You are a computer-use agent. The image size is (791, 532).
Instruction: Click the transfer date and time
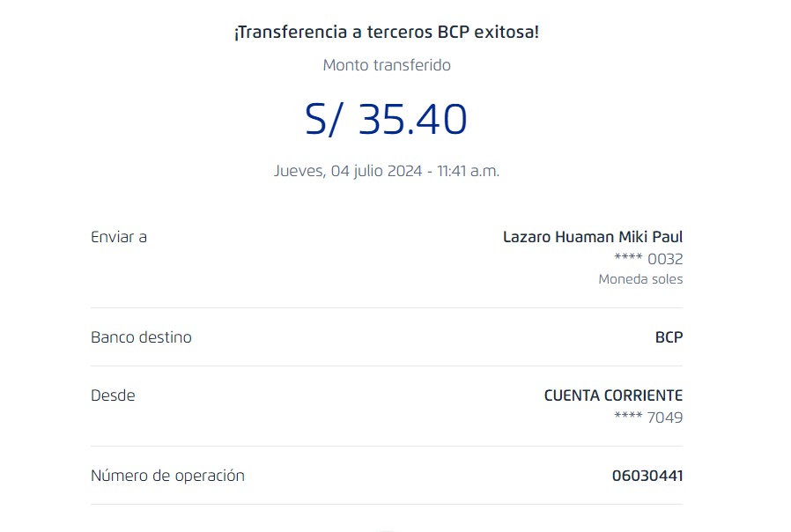click(x=386, y=171)
